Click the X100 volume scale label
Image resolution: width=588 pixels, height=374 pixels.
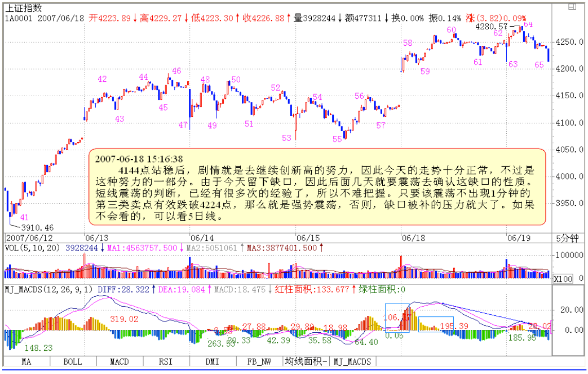(x=563, y=279)
